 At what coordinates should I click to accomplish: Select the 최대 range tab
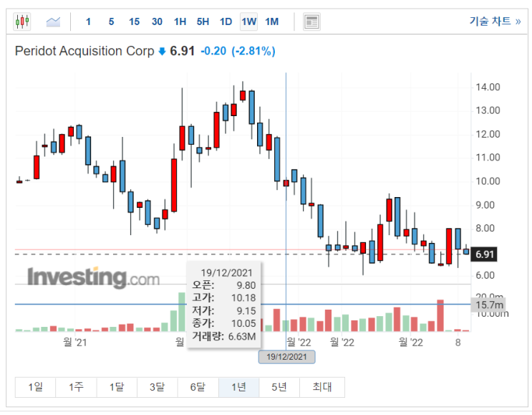pos(322,387)
